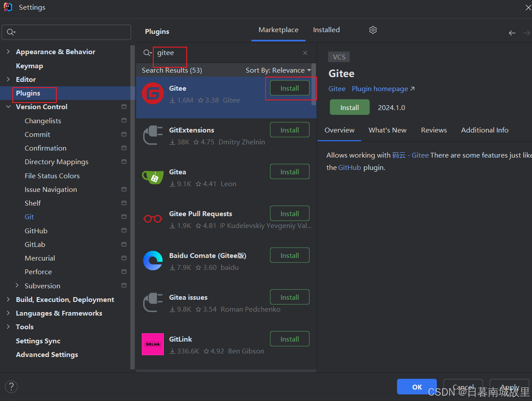The width and height of the screenshot is (532, 401).
Task: Expand the Tools section
Action: 8,327
